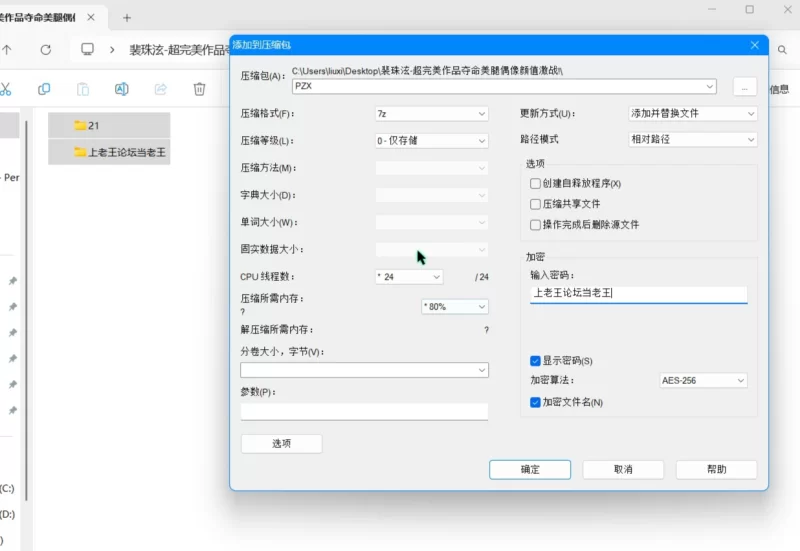Open a new Explorer tab with plus icon

click(x=127, y=18)
